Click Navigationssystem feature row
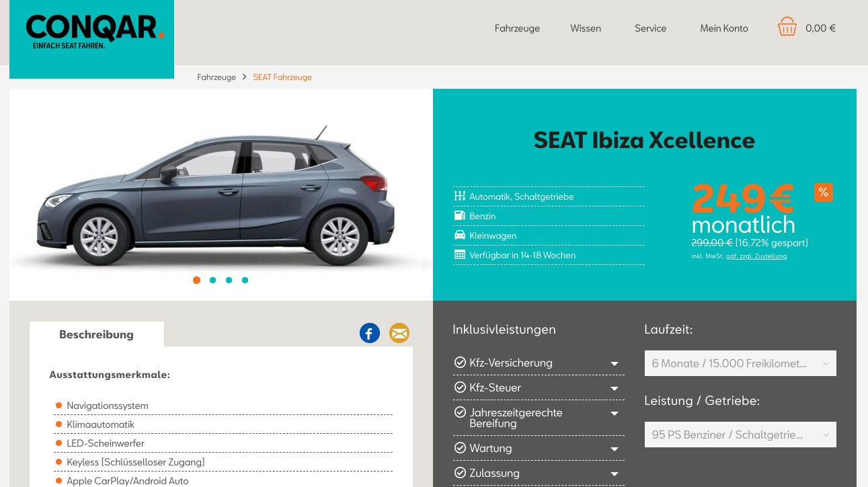Viewport: 868px width, 487px height. pos(224,406)
